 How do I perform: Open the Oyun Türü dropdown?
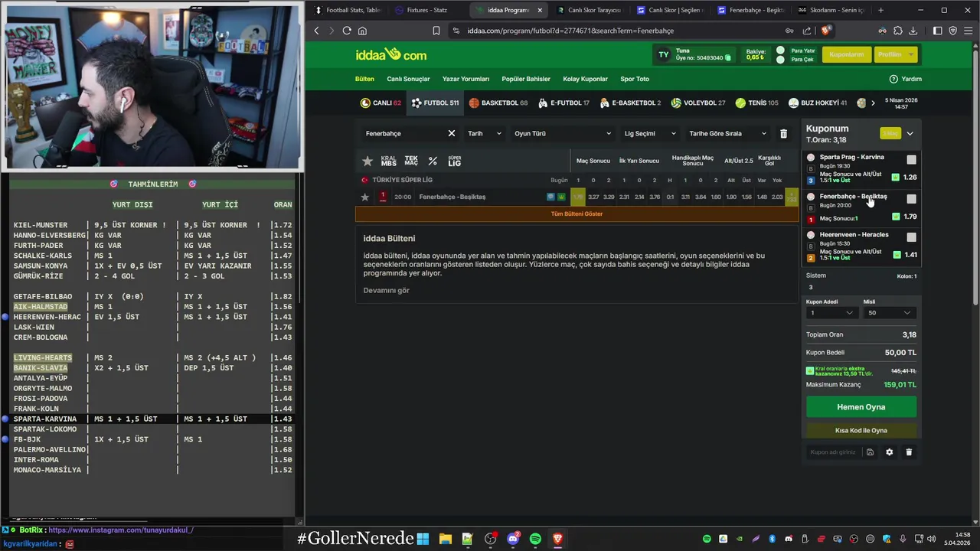[x=563, y=133]
